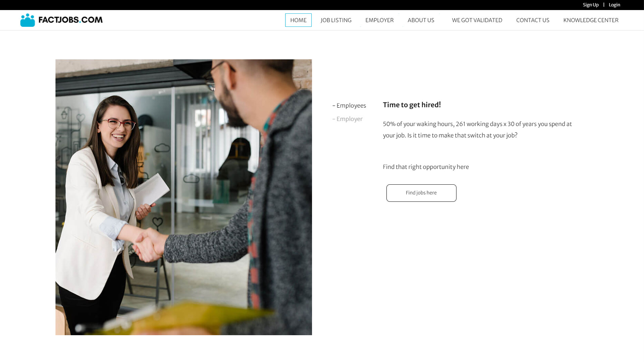Screen dimensions: 644x362
Task: Open the CONTACT US page
Action: 533,20
